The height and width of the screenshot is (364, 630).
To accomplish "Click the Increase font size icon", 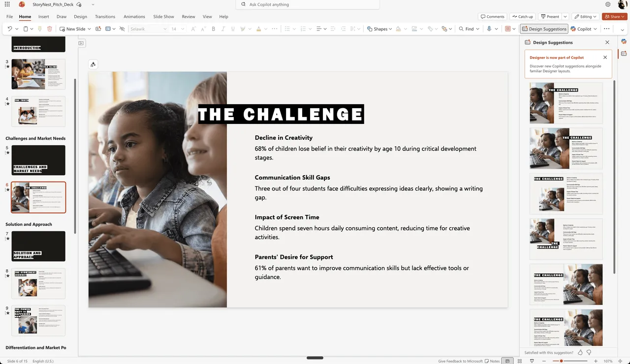I will pos(193,29).
